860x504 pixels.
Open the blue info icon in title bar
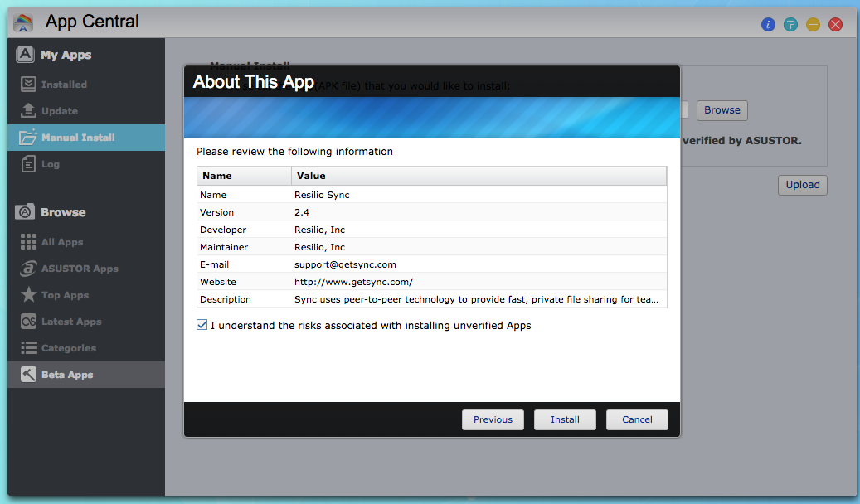(768, 24)
